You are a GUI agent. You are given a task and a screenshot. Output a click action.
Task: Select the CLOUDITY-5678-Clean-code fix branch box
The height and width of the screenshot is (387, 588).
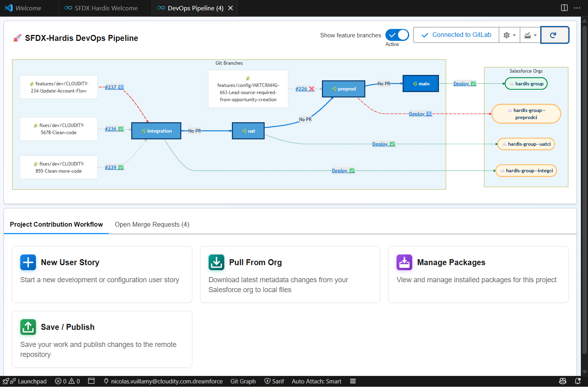[59, 129]
